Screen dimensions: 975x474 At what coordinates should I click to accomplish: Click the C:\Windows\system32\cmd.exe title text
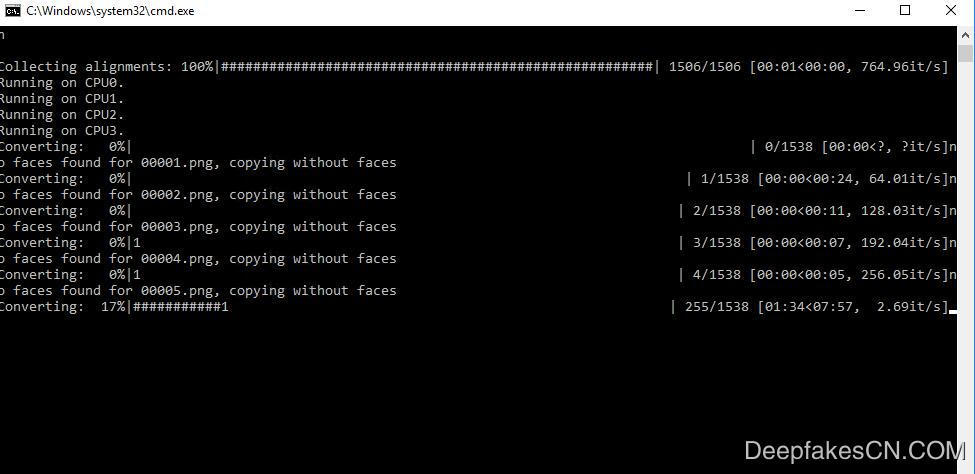click(110, 11)
